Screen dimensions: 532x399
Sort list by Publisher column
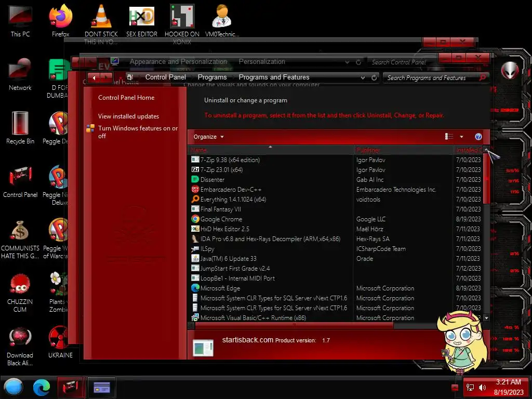pos(403,150)
